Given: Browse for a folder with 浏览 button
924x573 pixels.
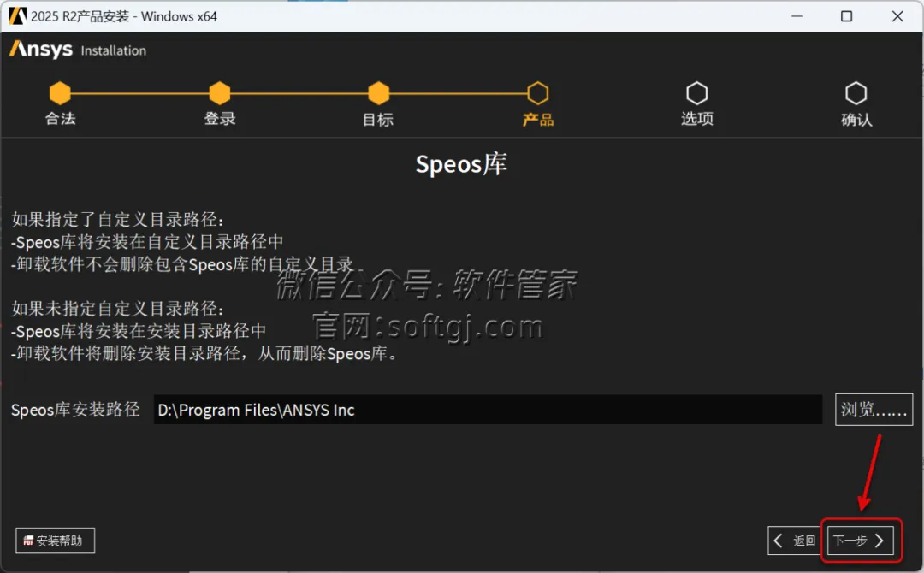Looking at the screenshot, I should (874, 409).
